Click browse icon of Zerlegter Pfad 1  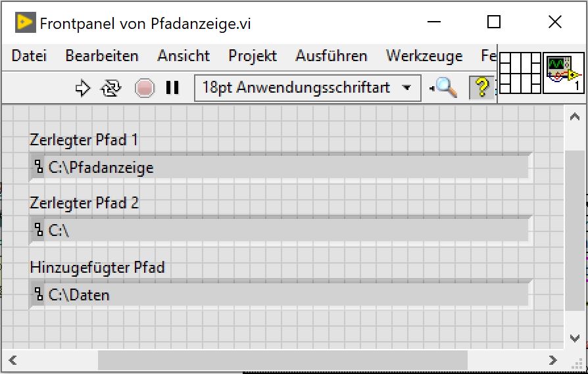click(38, 167)
